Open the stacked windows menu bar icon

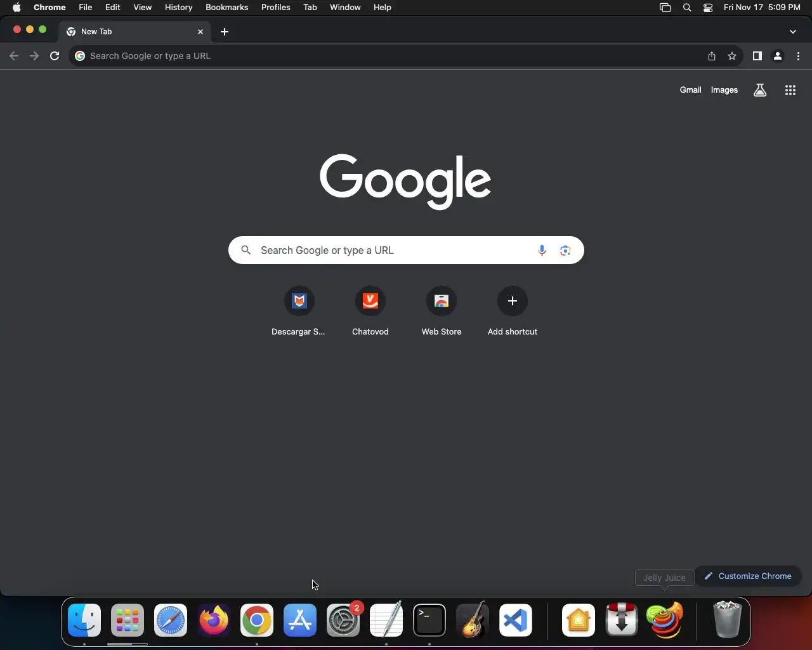pos(665,8)
